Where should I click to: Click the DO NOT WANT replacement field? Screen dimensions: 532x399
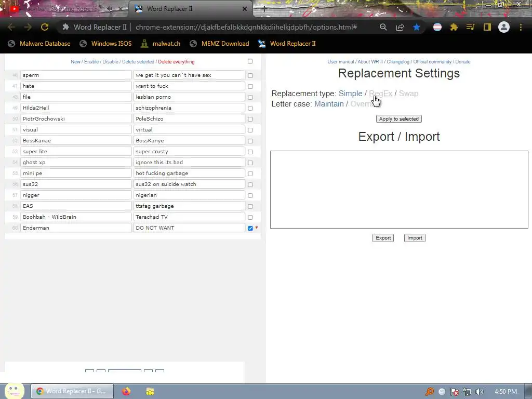tap(189, 228)
